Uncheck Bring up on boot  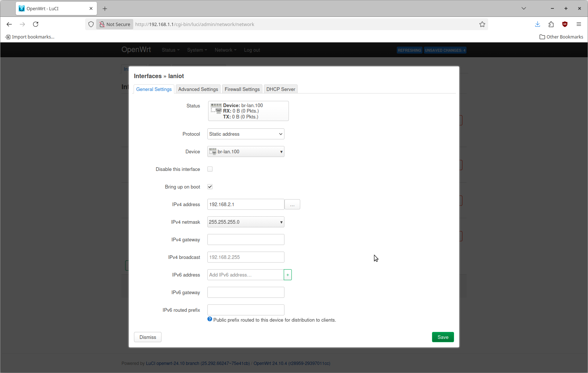[x=210, y=187]
